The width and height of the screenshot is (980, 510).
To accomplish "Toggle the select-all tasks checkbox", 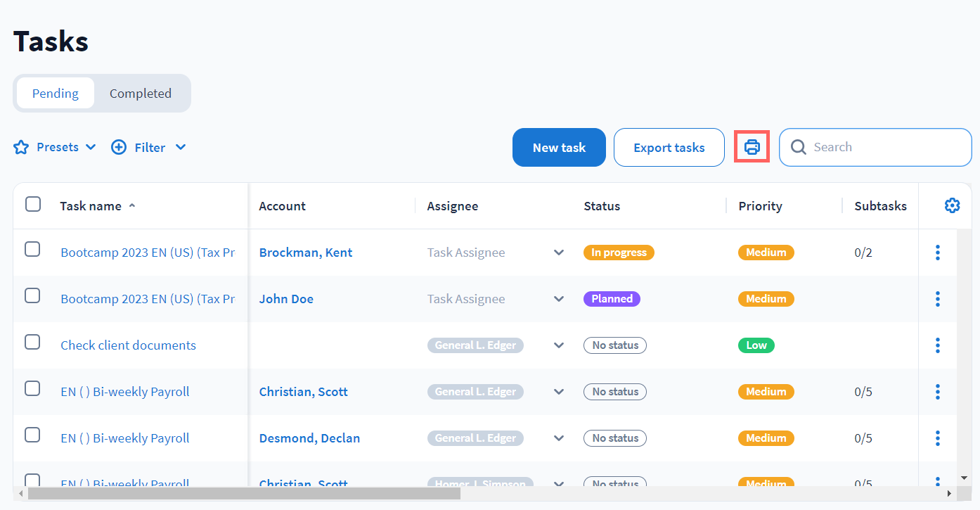I will pos(33,205).
